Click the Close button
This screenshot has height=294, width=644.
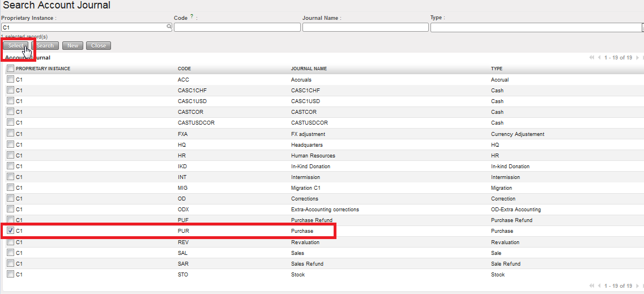click(99, 46)
